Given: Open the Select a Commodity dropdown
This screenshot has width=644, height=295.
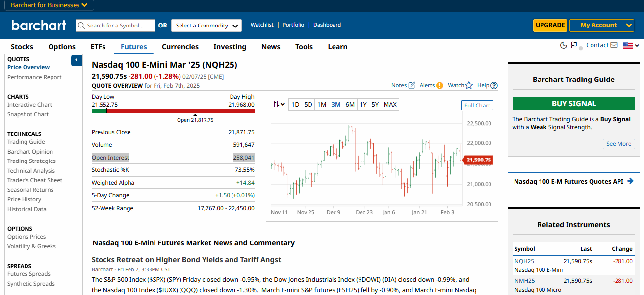Looking at the screenshot, I should [x=206, y=26].
